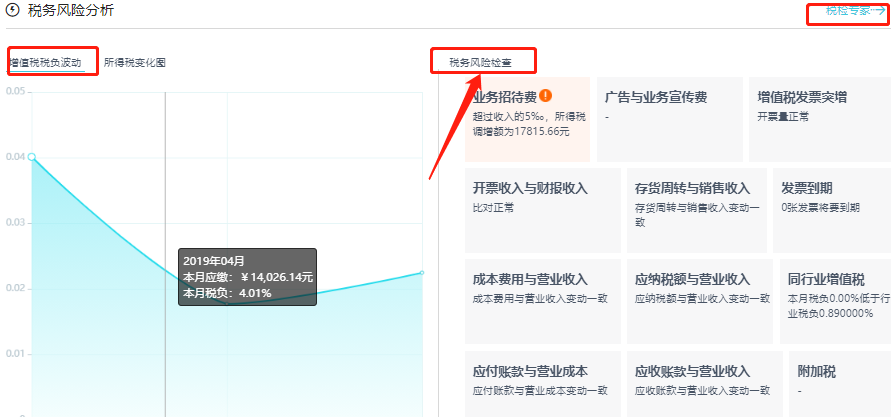Open the 业务招待费 risk card

tap(527, 119)
